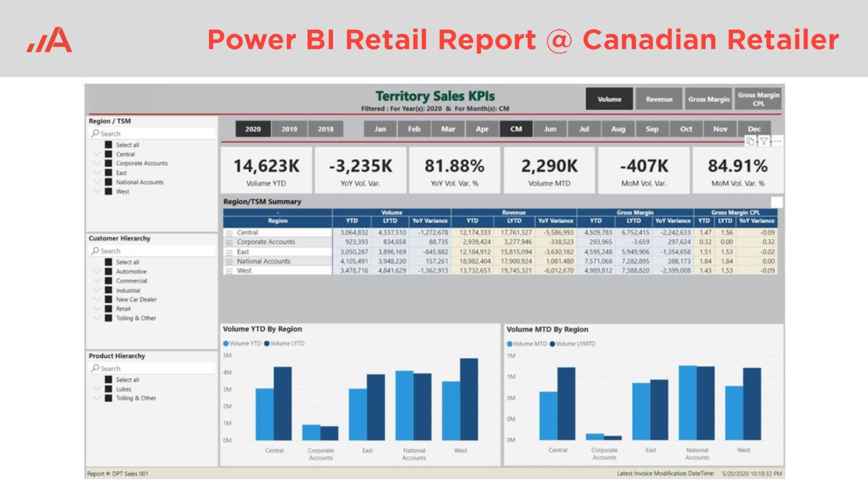
Task: Toggle Select all checkbox in Region / TSM
Action: click(x=108, y=145)
